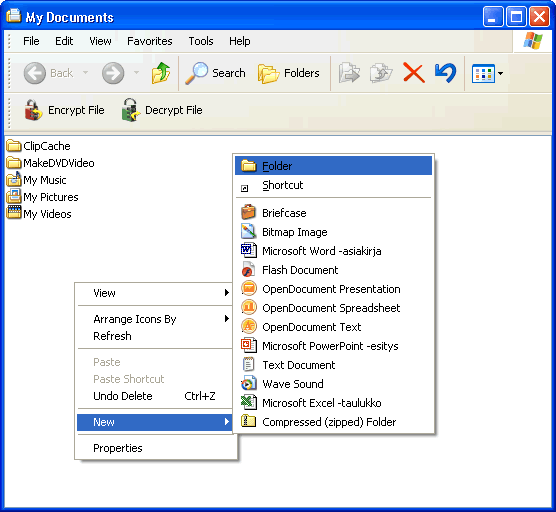Select the ClipCache folder
The height and width of the screenshot is (512, 556).
tap(38, 146)
